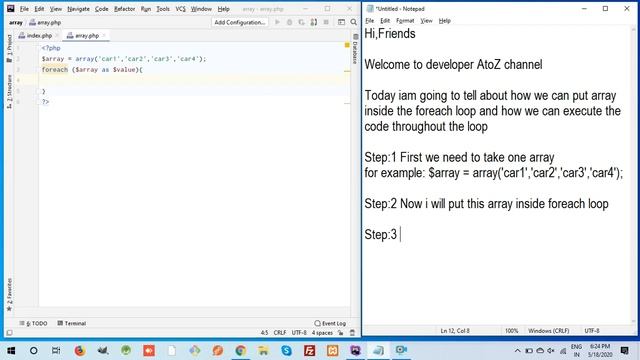Open the Database tool window sidebar
This screenshot has width=640, height=360.
point(355,49)
